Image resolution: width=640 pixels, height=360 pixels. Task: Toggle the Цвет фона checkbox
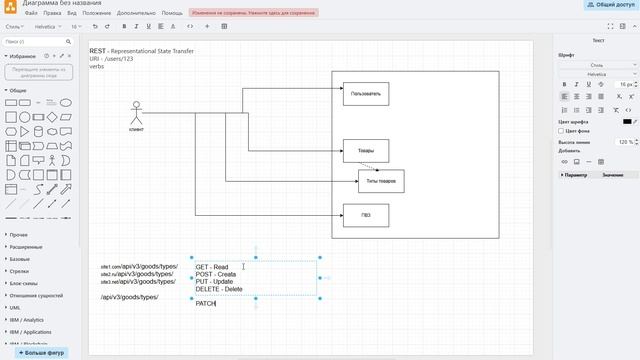(x=561, y=131)
